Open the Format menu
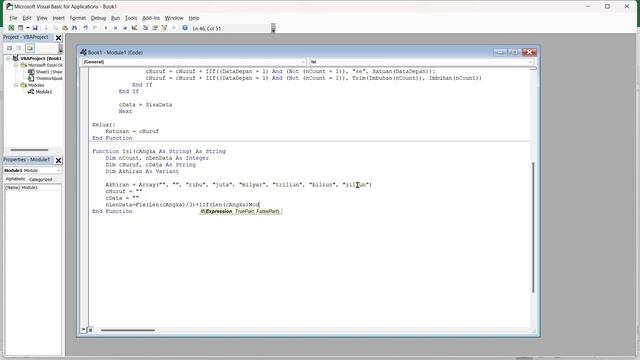 (78, 18)
